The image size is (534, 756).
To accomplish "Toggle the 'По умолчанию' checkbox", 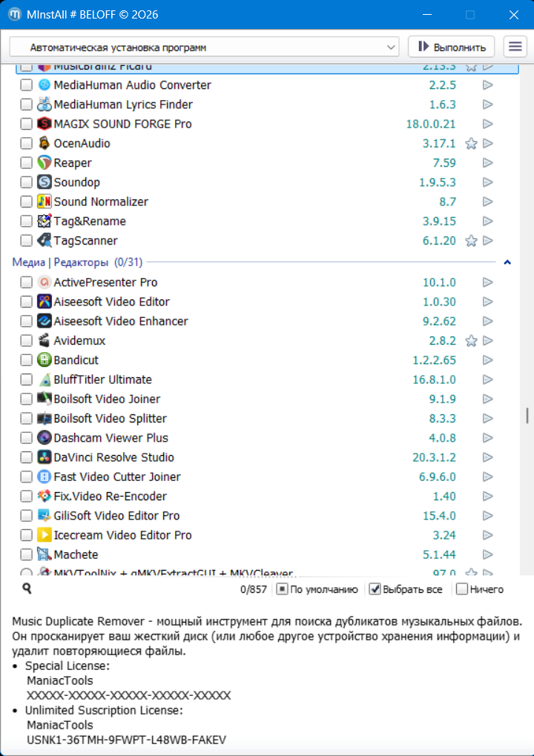I will click(282, 589).
